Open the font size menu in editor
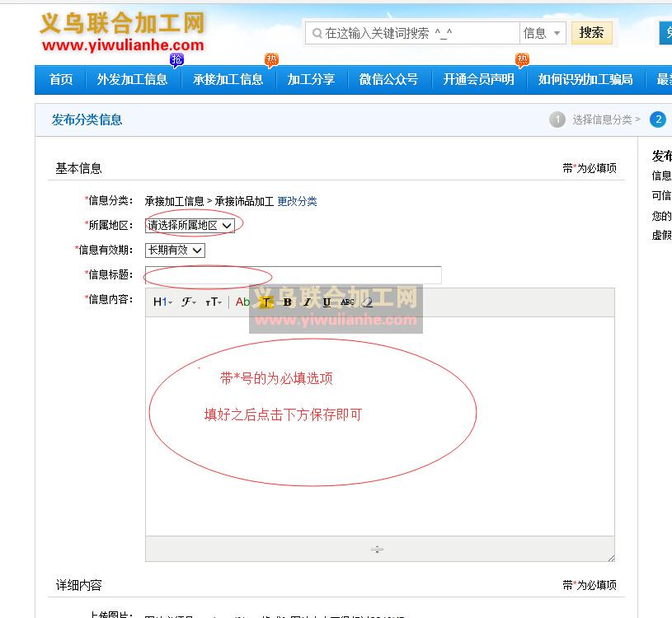The image size is (672, 618). [x=214, y=302]
